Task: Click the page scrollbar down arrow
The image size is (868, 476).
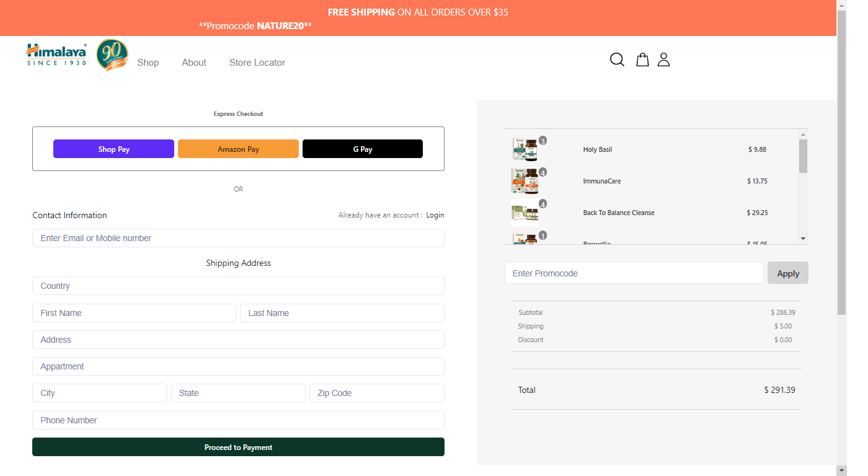Action: (x=841, y=470)
